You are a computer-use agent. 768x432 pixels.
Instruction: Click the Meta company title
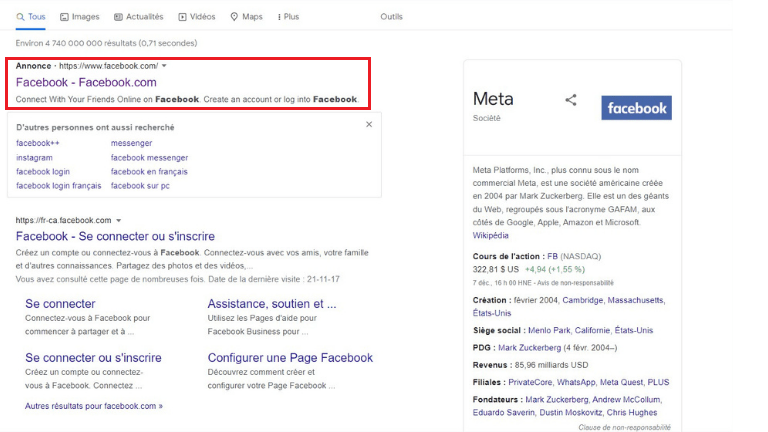click(x=493, y=99)
